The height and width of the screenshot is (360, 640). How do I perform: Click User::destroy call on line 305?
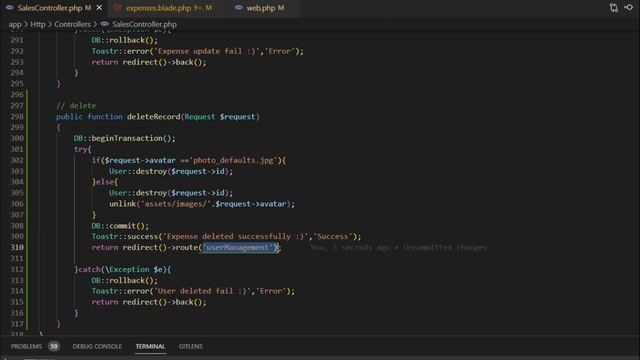pos(171,193)
